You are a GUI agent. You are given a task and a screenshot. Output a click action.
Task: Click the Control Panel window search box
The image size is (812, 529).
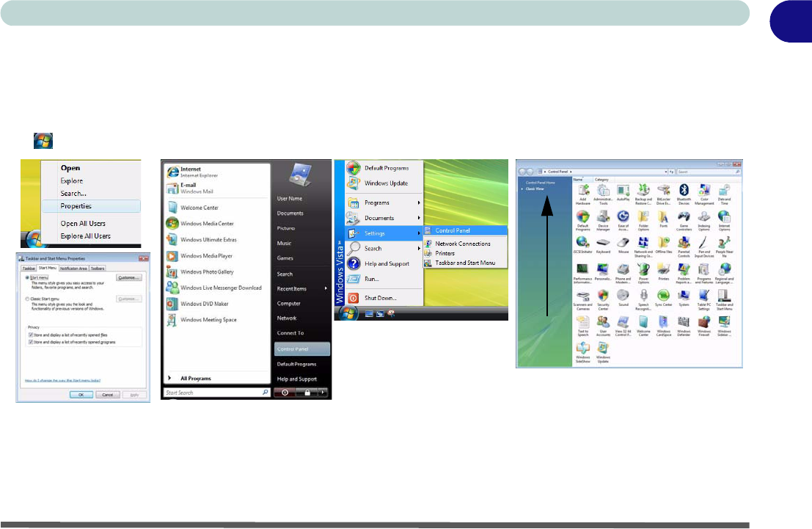point(709,172)
